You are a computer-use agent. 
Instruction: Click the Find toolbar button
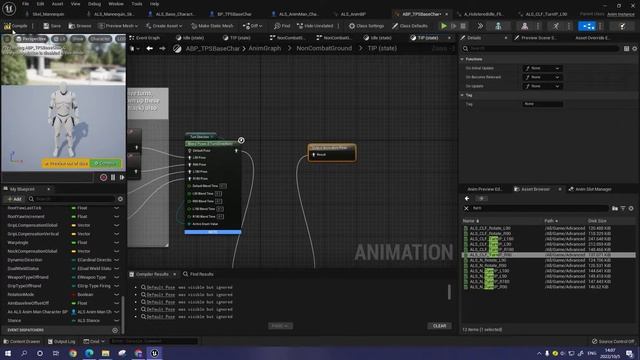[x=282, y=26]
